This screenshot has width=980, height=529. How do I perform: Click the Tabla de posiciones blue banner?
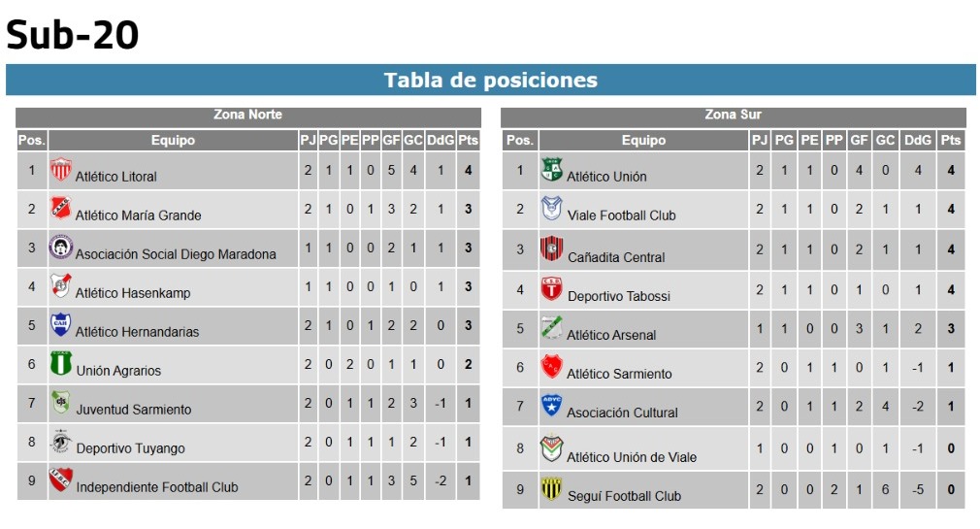click(491, 80)
